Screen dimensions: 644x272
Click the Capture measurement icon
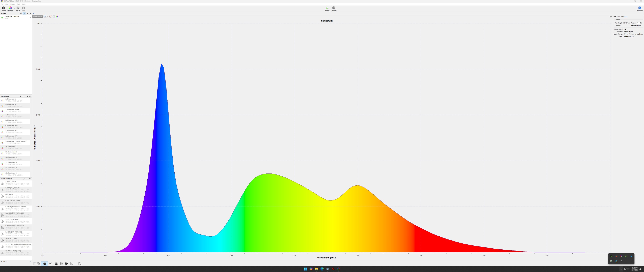click(3, 8)
